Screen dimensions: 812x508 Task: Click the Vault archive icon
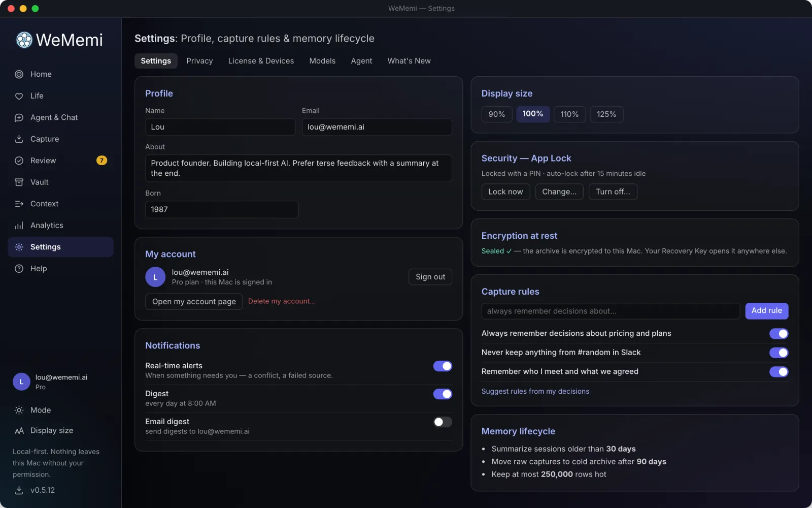click(19, 182)
